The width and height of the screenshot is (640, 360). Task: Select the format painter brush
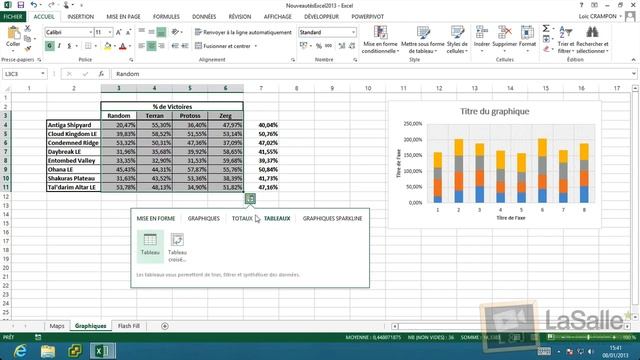tap(27, 49)
